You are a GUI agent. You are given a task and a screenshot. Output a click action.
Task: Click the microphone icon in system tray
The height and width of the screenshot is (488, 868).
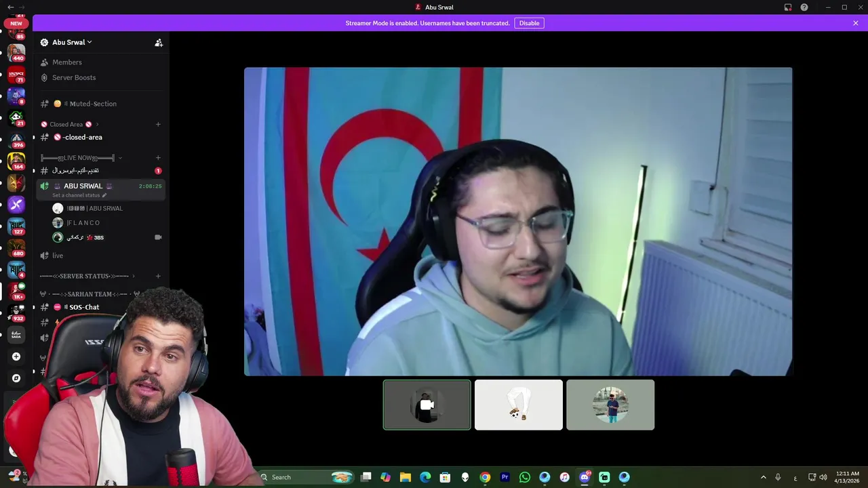pyautogui.click(x=778, y=477)
